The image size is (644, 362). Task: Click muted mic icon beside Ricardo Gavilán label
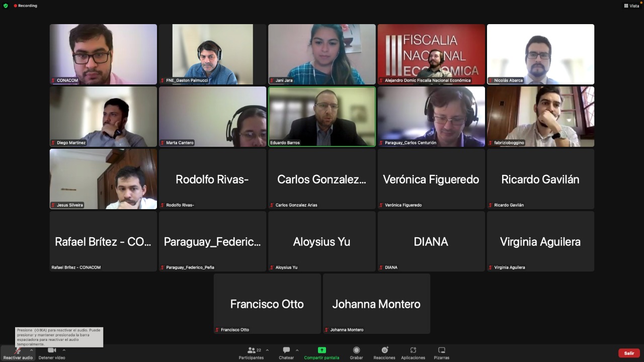tap(491, 205)
